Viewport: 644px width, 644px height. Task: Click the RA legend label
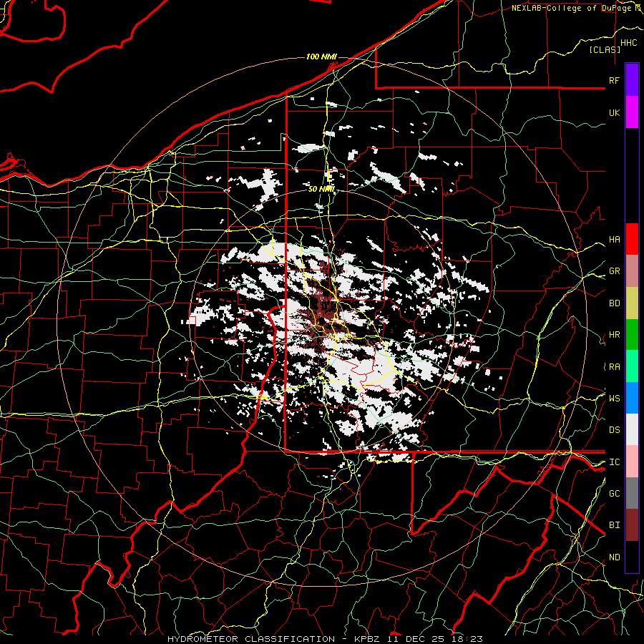coord(614,367)
